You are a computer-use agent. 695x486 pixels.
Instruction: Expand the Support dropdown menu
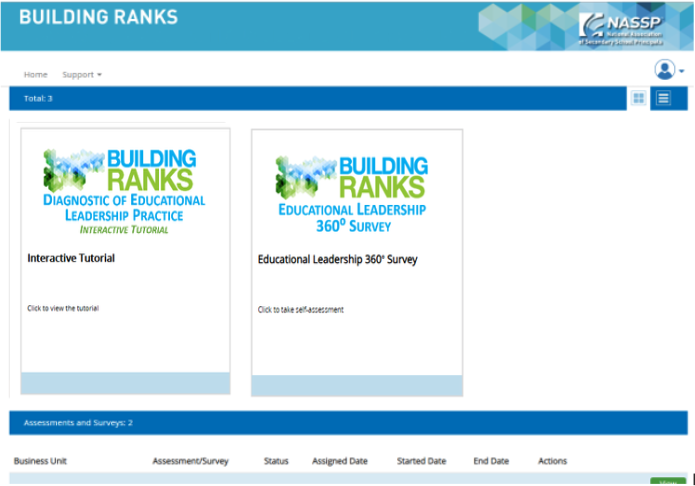pos(82,74)
